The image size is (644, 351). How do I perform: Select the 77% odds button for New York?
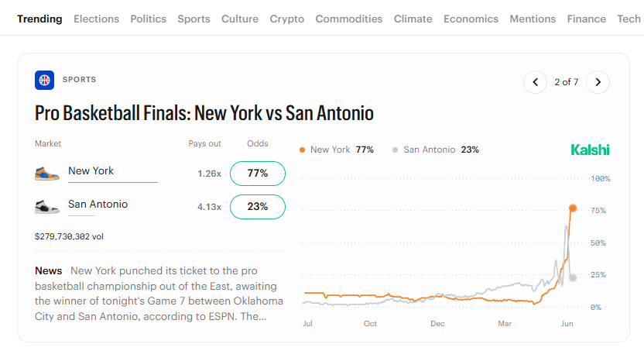[258, 174]
